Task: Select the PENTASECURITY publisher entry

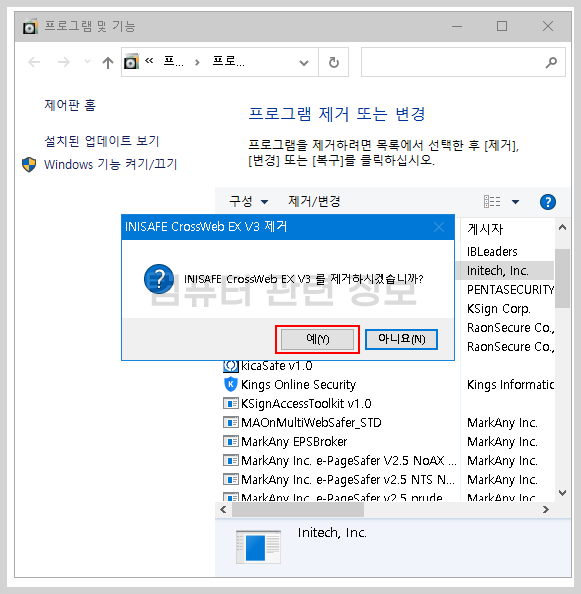Action: click(510, 290)
